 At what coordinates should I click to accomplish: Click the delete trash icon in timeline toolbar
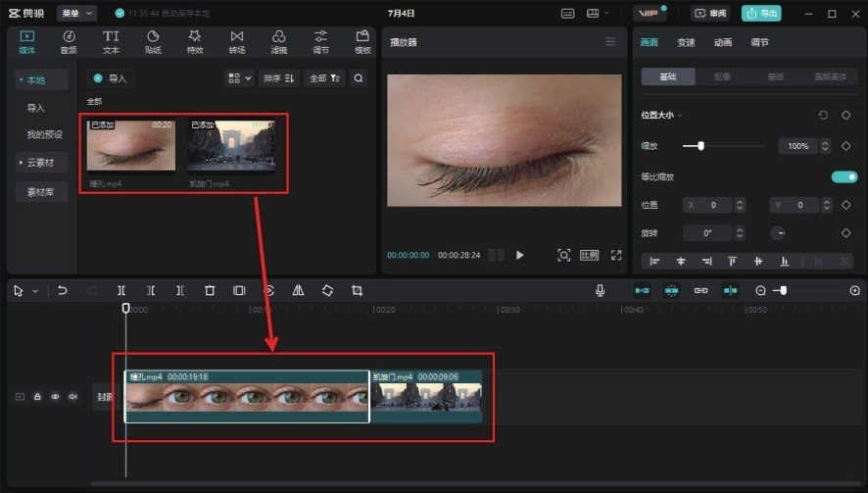(210, 290)
